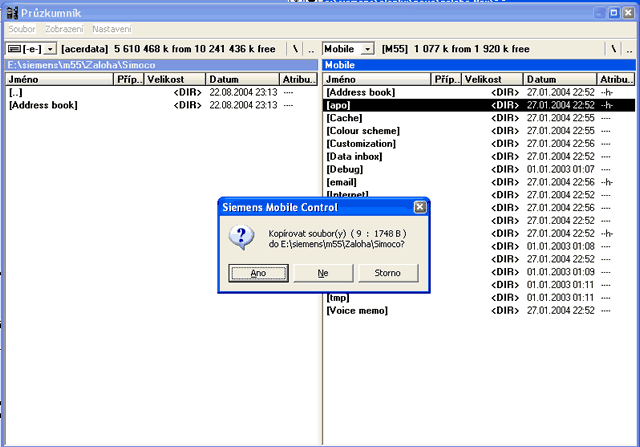Cancel with the Storno button

tap(388, 273)
